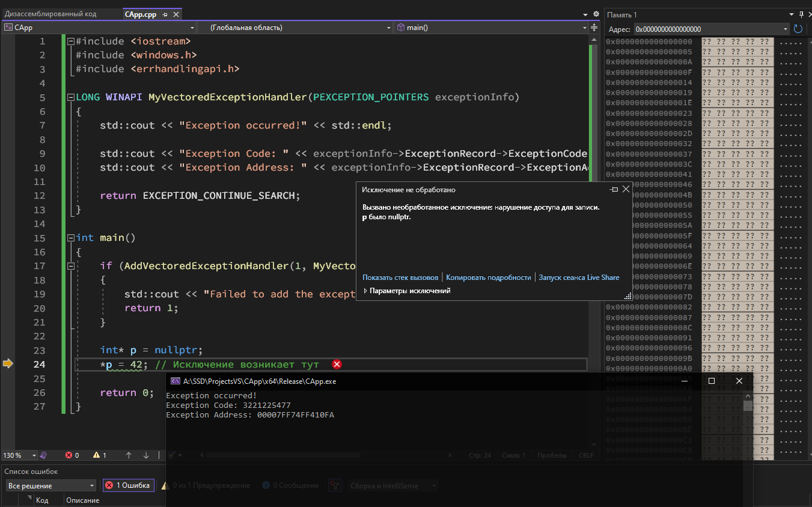
Task: Go to next issue with down arrow
Action: tap(146, 455)
